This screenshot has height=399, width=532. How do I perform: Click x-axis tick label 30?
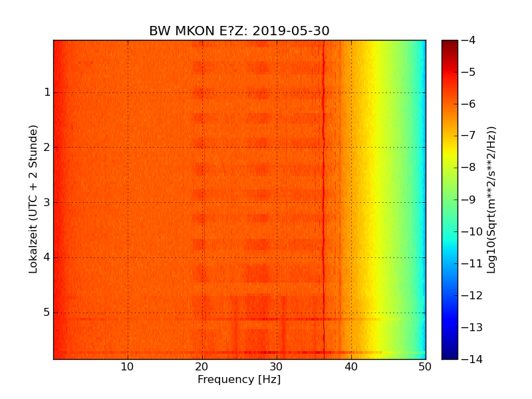tap(277, 367)
